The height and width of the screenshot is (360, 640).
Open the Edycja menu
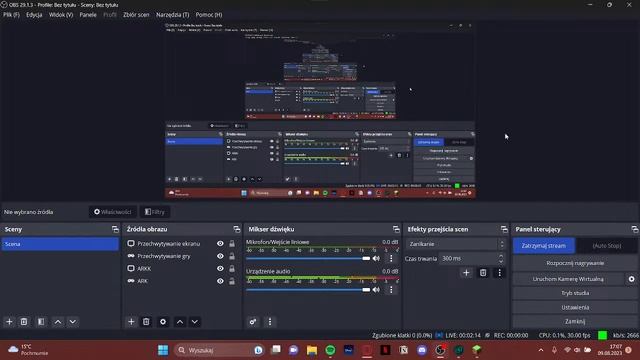pos(34,15)
